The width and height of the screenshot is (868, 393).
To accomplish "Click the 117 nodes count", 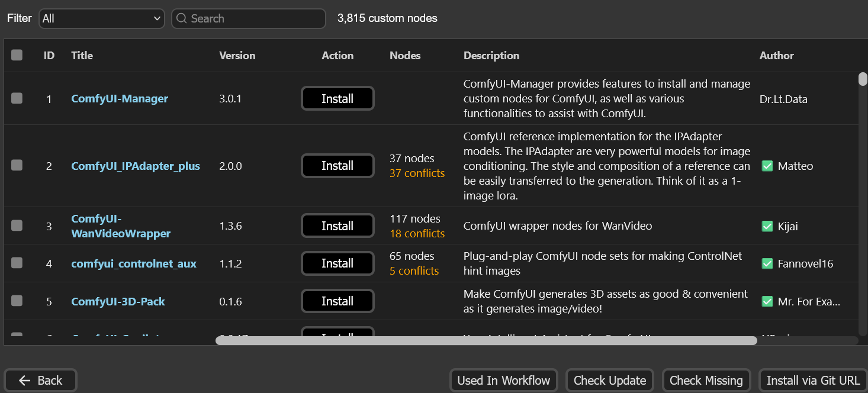I will pyautogui.click(x=414, y=219).
